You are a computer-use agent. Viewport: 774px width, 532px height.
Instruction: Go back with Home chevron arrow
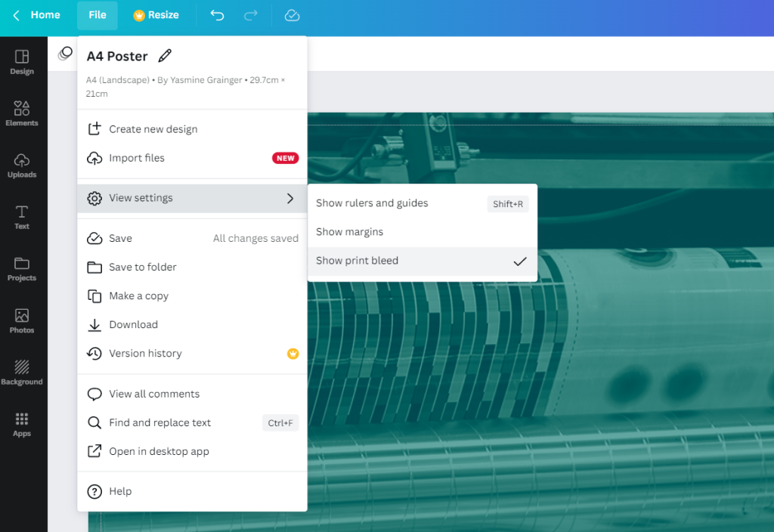pyautogui.click(x=17, y=15)
